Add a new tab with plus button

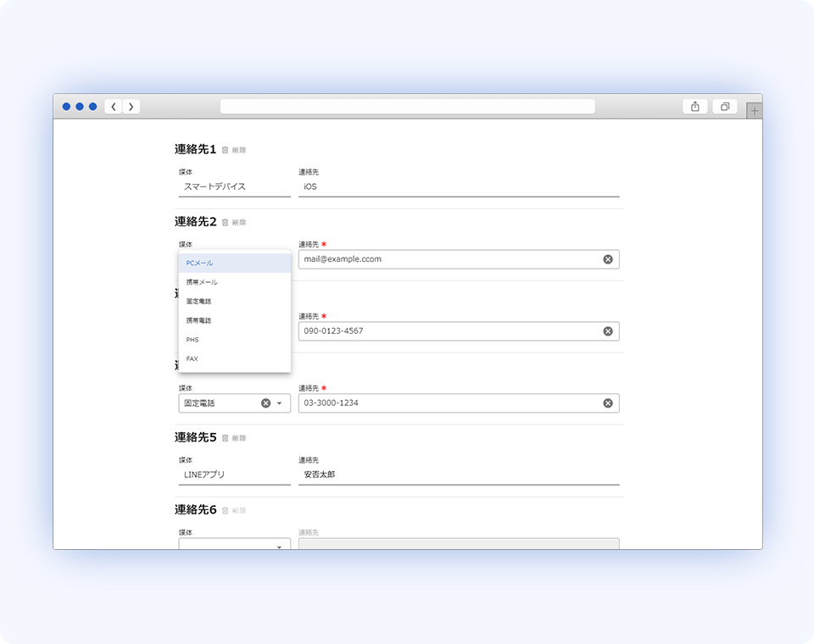[x=755, y=111]
